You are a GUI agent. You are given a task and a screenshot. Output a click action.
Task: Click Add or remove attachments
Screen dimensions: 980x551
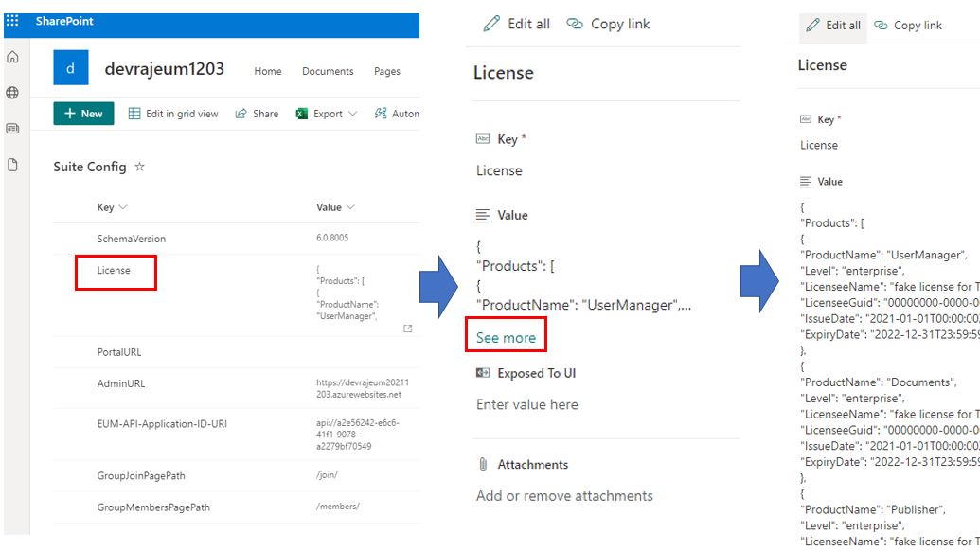click(x=564, y=496)
